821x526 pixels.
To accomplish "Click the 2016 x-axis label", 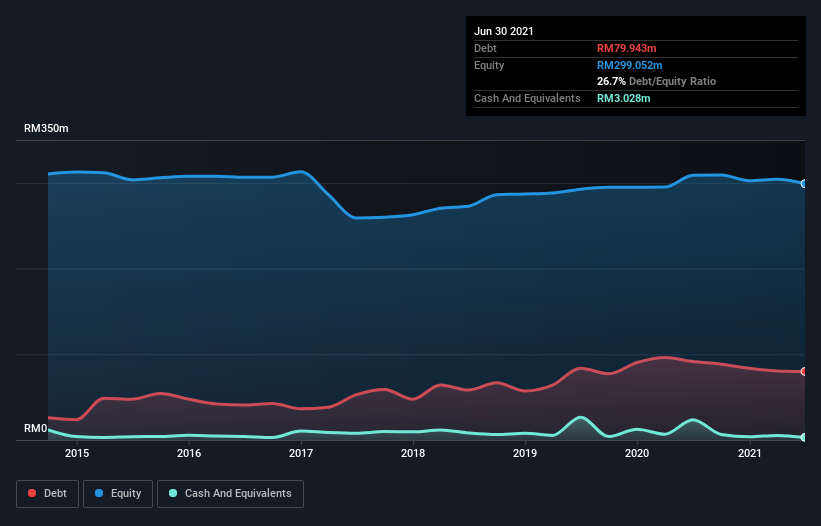I will click(189, 453).
